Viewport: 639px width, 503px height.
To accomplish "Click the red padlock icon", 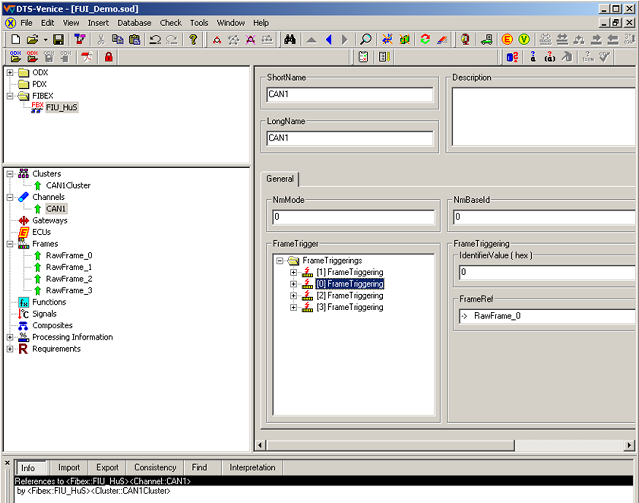I will coord(108,57).
